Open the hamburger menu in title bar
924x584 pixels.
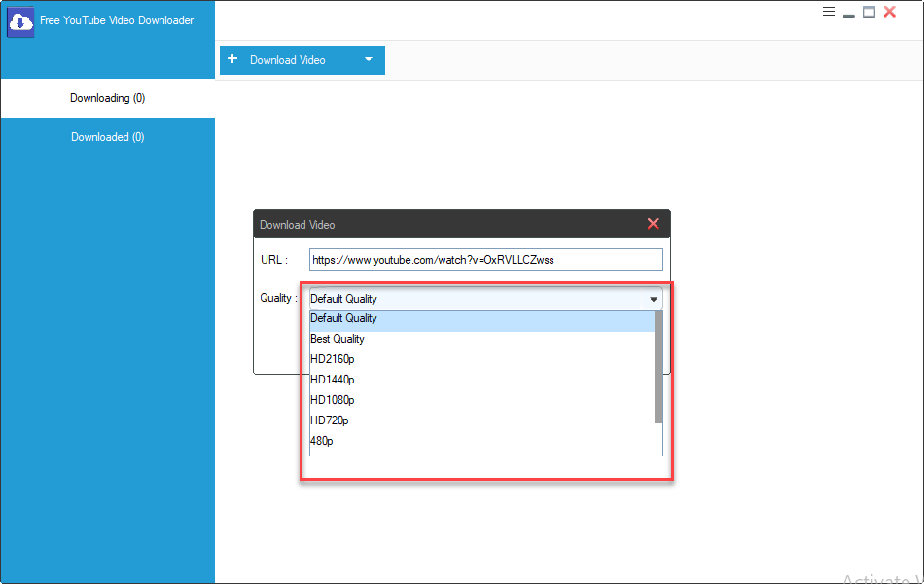[829, 12]
